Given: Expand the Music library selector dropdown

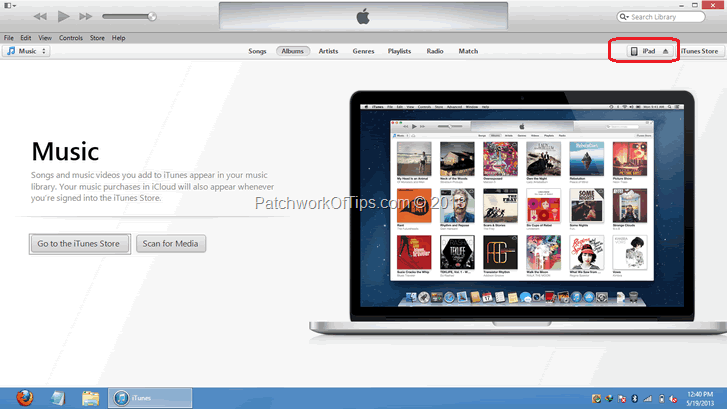Looking at the screenshot, I should click(26, 51).
